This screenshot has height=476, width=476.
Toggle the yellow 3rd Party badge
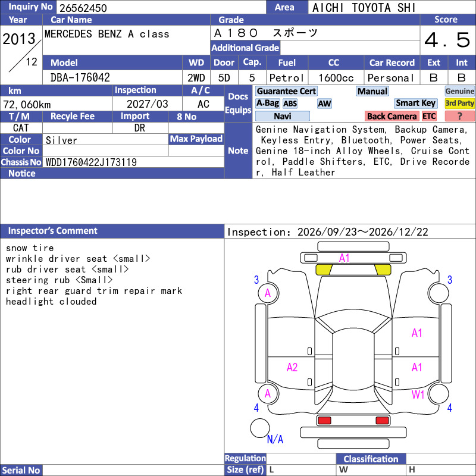[459, 103]
